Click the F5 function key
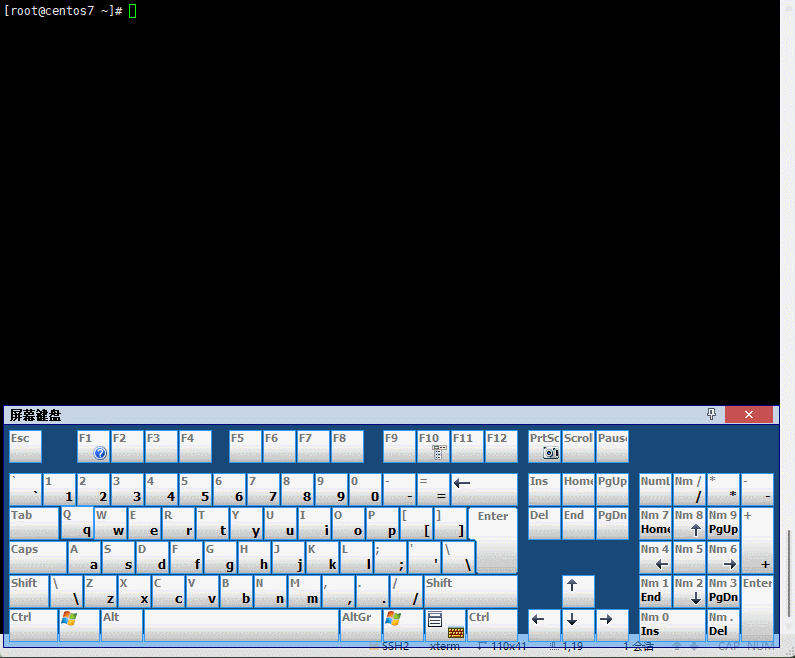795x658 pixels. point(245,446)
